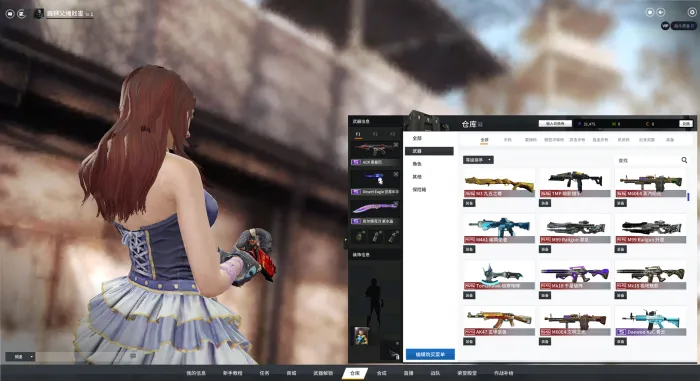The image size is (700, 381).
Task: Click the magnifier search icon in warehouse
Action: [684, 160]
